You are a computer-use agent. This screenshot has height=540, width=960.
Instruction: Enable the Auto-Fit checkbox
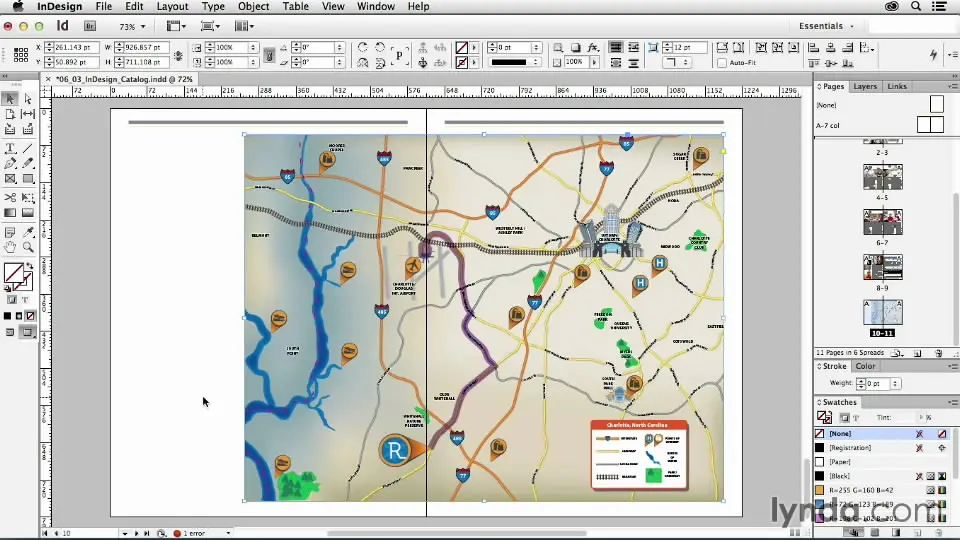click(x=722, y=62)
